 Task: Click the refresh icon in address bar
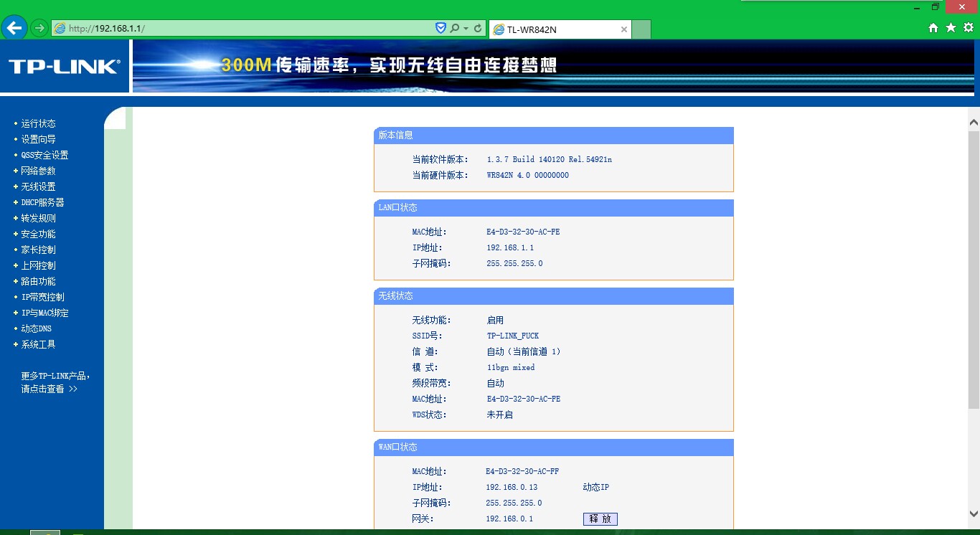point(478,28)
